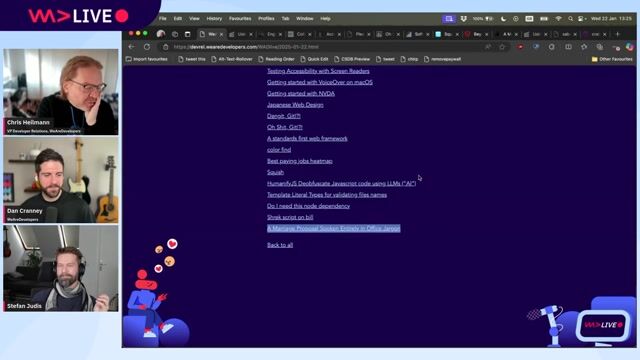Open the Help menu
Screen dimensions: 640x360
(x=325, y=19)
